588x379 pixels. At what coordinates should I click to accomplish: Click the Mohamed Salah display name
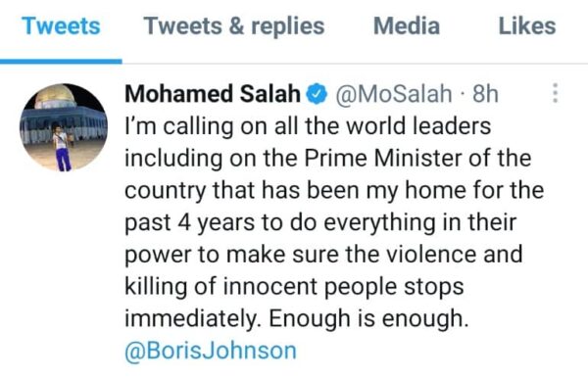click(213, 94)
